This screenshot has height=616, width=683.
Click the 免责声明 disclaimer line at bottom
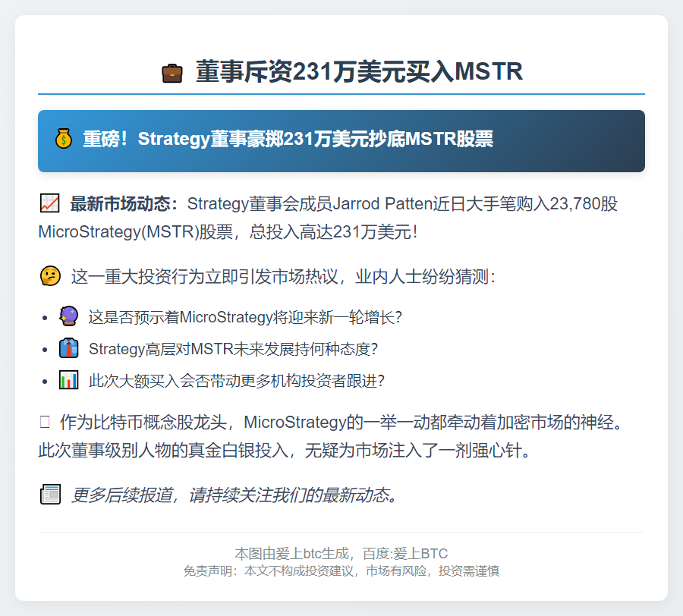[341, 571]
